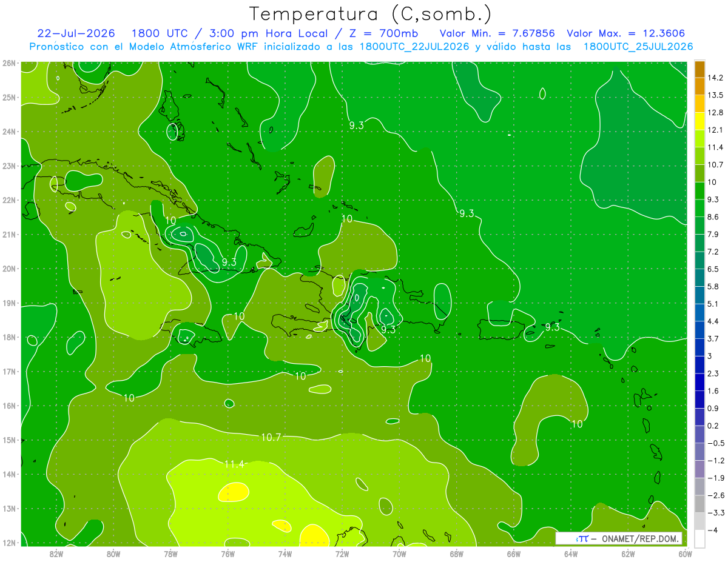Image resolution: width=728 pixels, height=562 pixels.
Task: Click the "10" contour label south of Cuba near 76W
Action: (x=239, y=316)
